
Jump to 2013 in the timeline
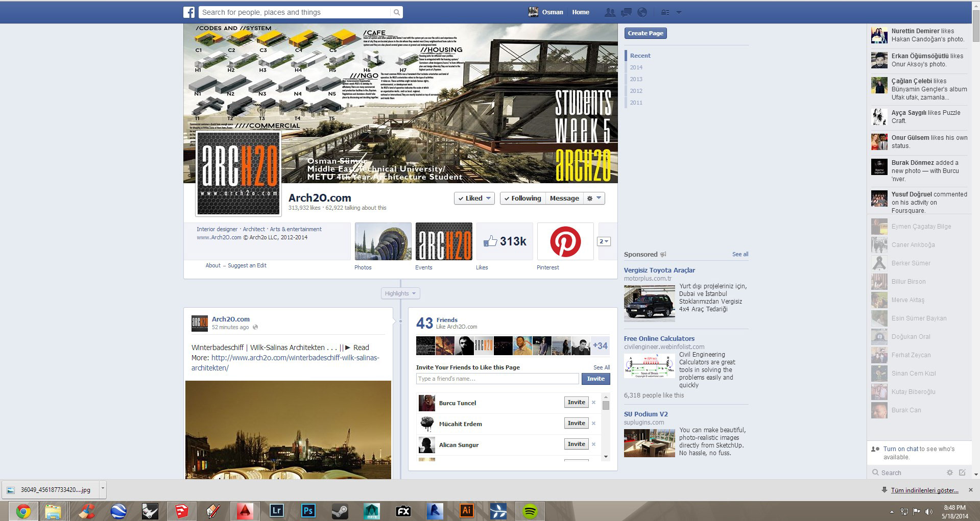[636, 79]
